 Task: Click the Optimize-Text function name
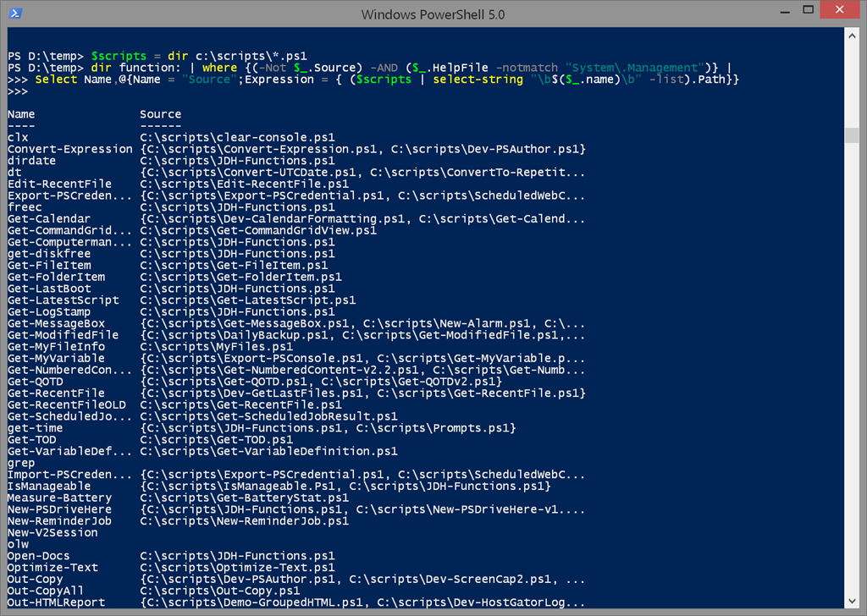click(x=52, y=568)
